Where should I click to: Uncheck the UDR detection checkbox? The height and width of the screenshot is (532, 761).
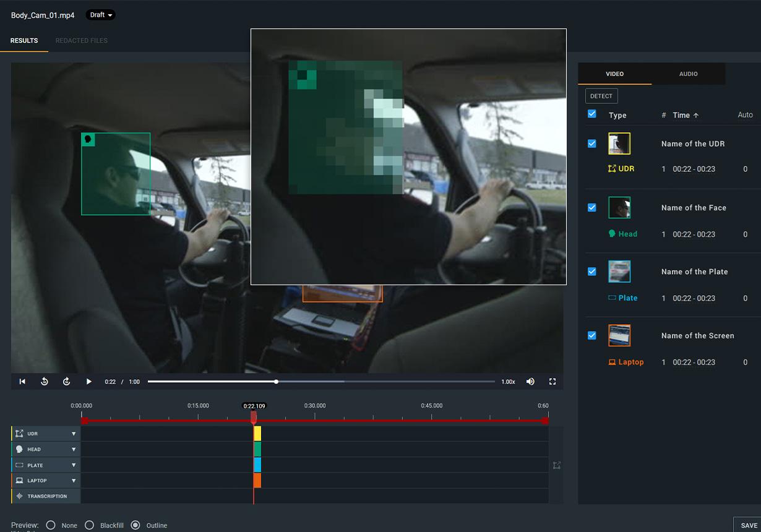click(592, 144)
